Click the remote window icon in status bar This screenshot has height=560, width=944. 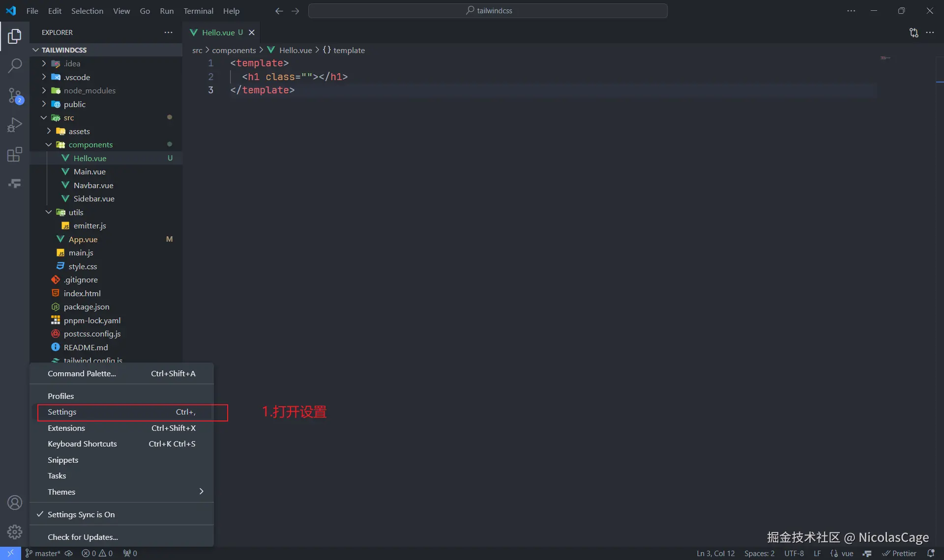coord(10,553)
